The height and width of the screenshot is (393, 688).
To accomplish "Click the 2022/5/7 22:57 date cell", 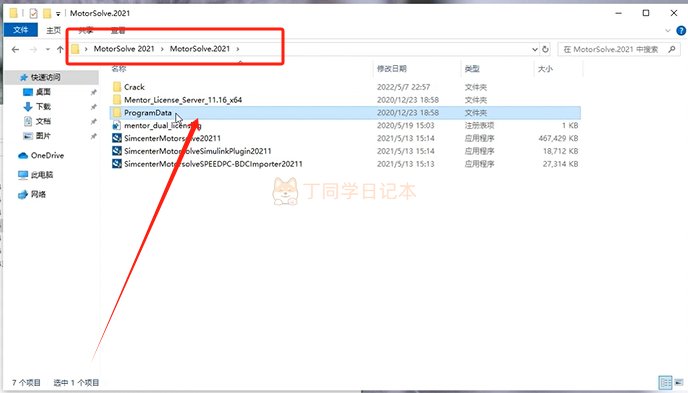I will pos(403,87).
